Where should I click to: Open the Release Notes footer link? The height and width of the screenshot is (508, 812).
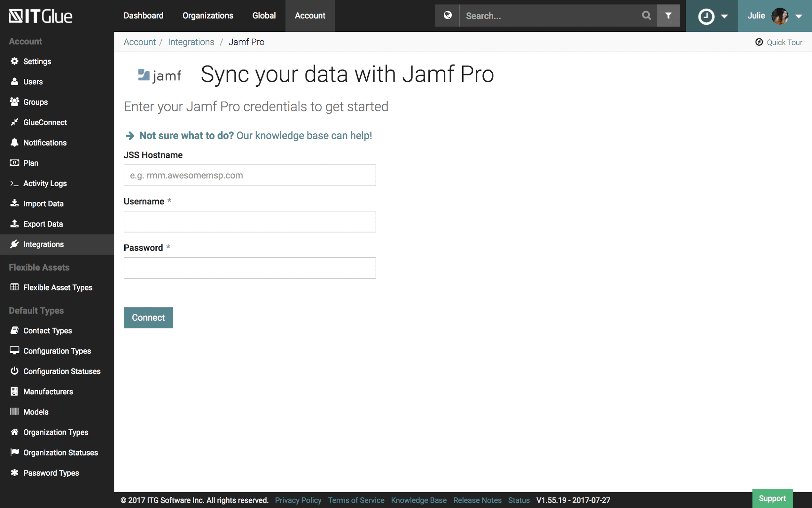[x=477, y=500]
